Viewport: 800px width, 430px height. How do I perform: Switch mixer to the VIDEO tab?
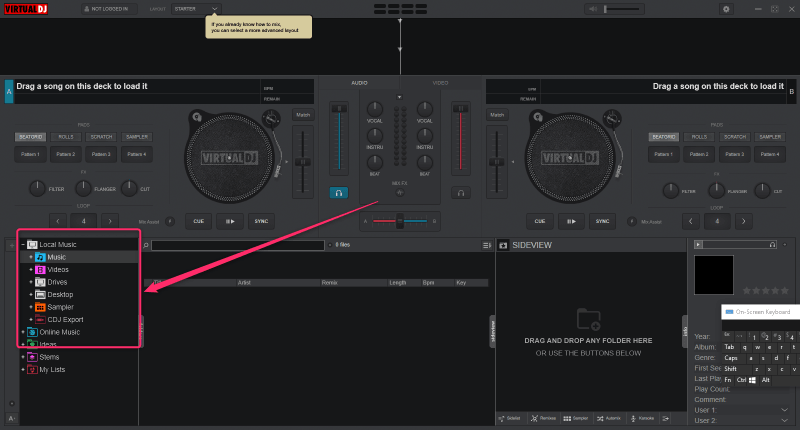(x=440, y=83)
